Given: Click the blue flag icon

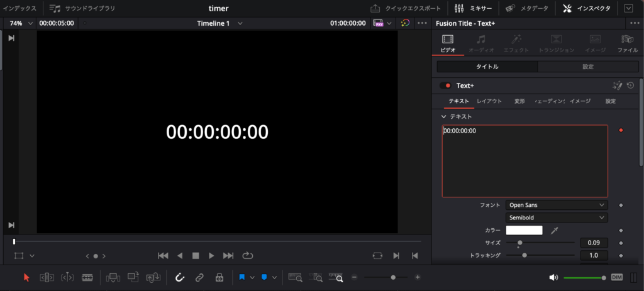Looking at the screenshot, I should pos(241,277).
